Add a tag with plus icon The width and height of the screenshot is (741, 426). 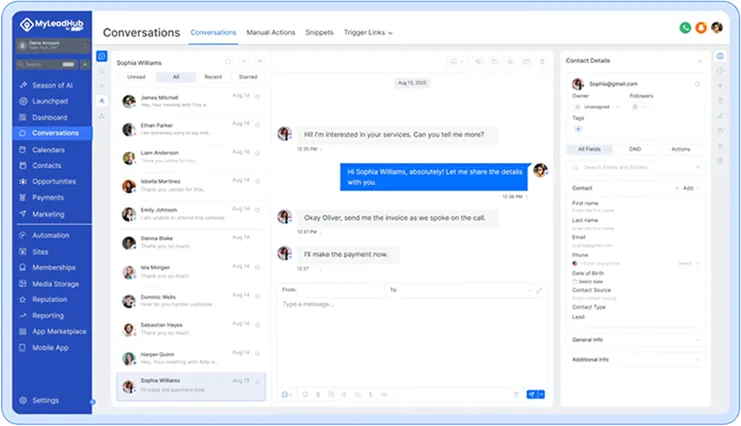pyautogui.click(x=578, y=129)
